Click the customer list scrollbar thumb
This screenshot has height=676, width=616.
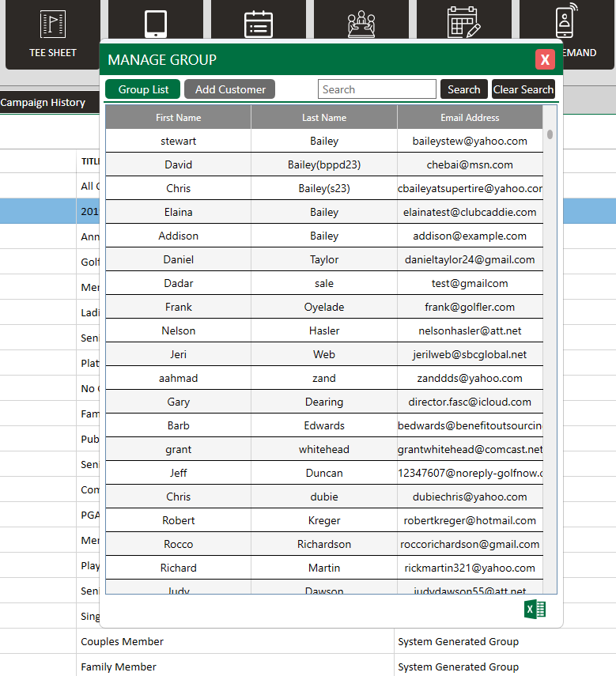(550, 134)
